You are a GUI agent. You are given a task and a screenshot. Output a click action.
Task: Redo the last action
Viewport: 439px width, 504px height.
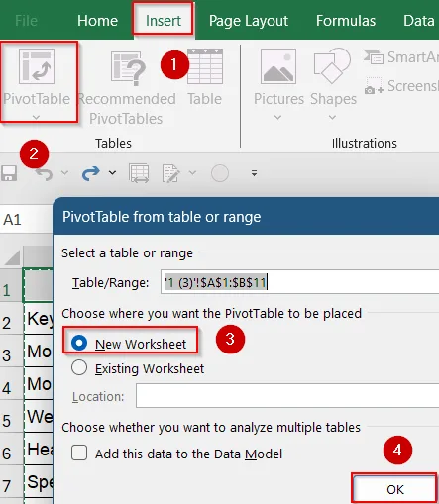click(90, 173)
